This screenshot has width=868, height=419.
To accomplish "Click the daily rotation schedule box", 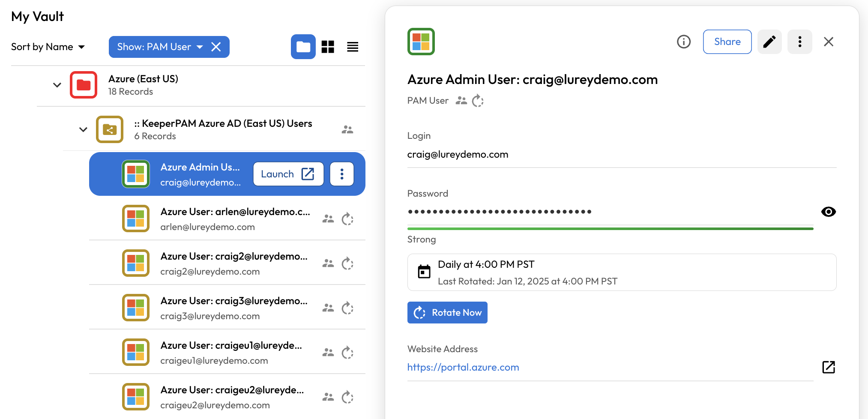I will pos(621,272).
